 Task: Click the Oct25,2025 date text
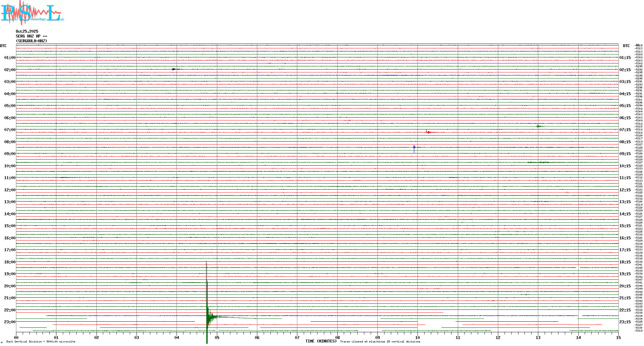pyautogui.click(x=27, y=31)
